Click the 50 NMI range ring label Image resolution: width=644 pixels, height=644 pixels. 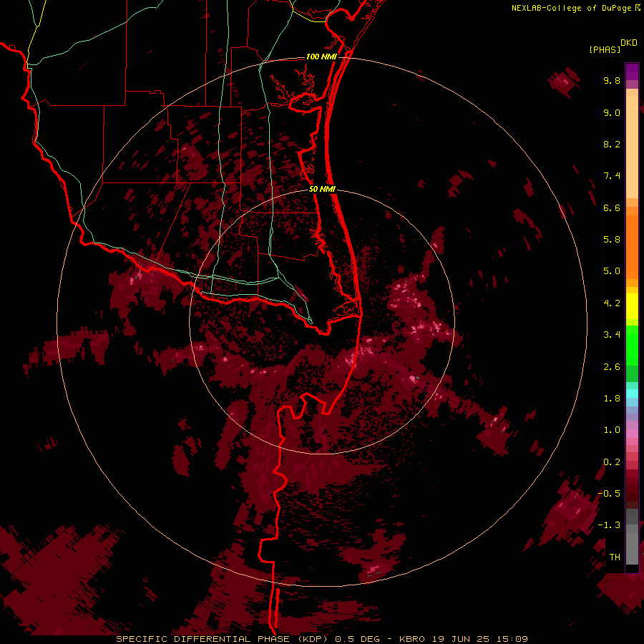[322, 189]
